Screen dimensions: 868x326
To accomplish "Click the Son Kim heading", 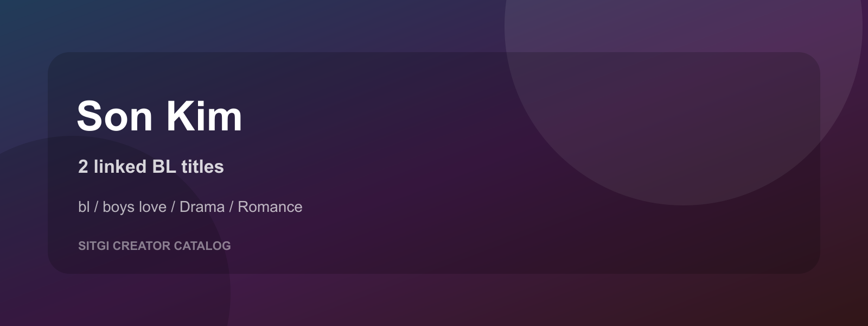I will pyautogui.click(x=159, y=116).
